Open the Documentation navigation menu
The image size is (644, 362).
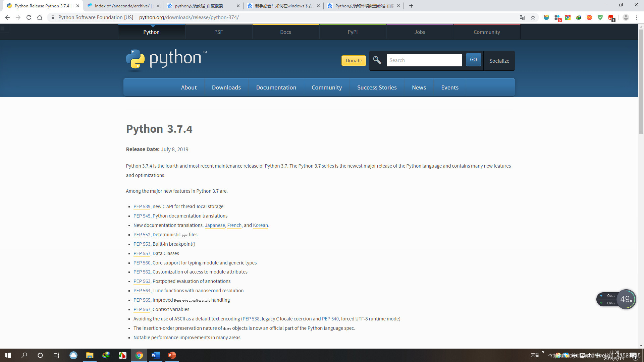(x=276, y=87)
